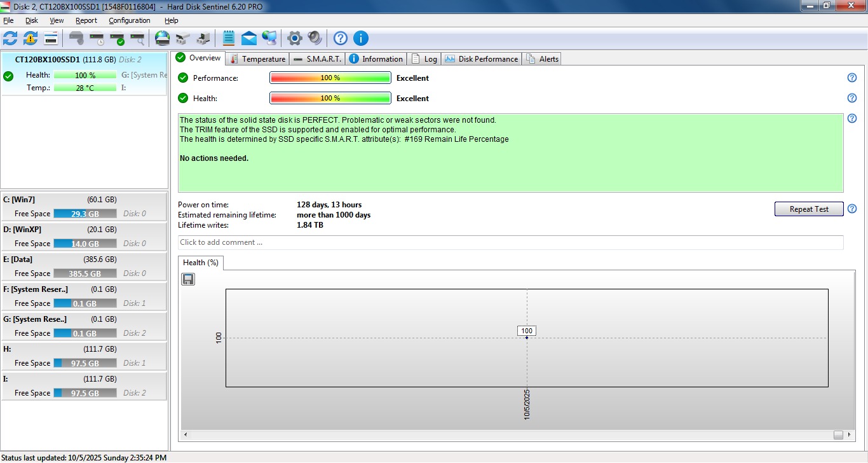Open the Configuration menu
This screenshot has width=868, height=463.
click(x=129, y=20)
